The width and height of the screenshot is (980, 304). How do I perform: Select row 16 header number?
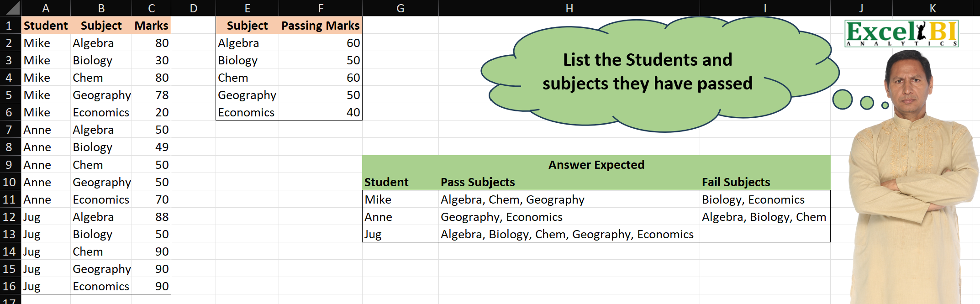10,286
